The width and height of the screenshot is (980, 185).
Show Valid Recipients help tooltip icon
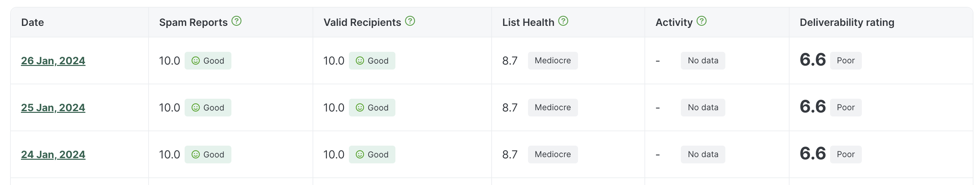410,21
